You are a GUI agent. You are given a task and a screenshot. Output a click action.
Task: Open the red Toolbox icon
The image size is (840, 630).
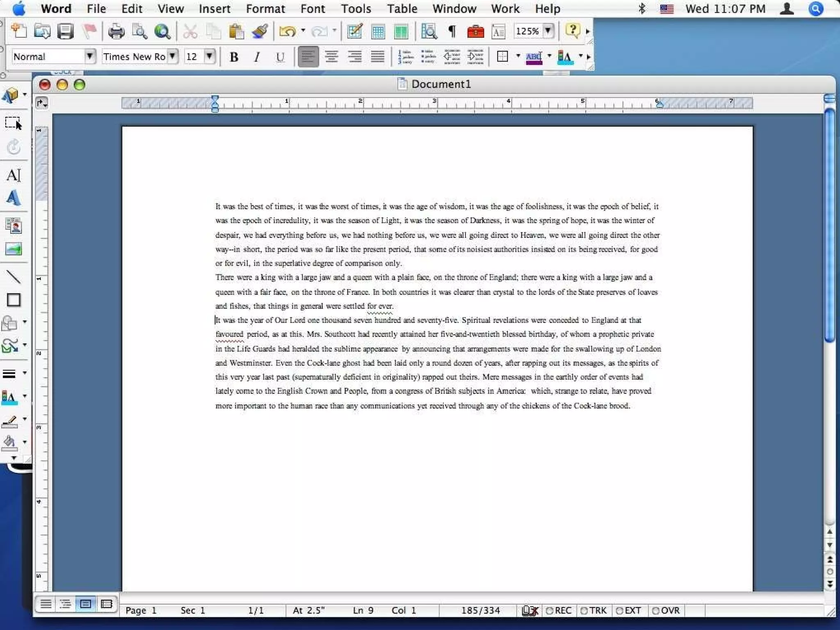(x=475, y=31)
